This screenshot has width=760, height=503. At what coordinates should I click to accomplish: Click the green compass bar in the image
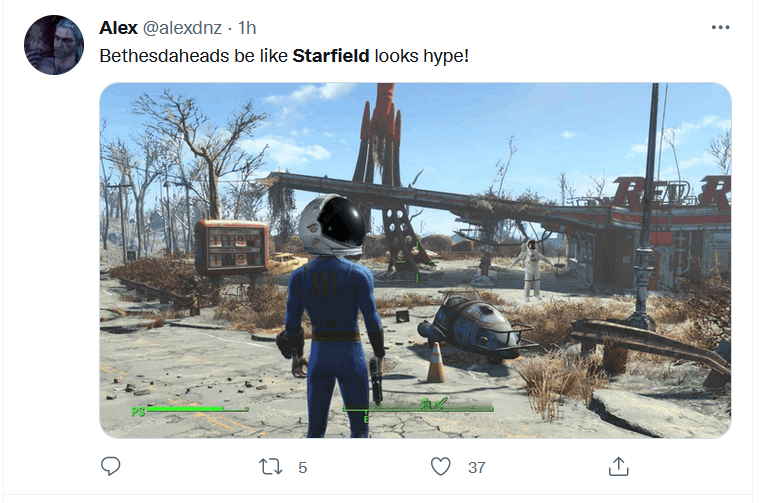click(418, 408)
